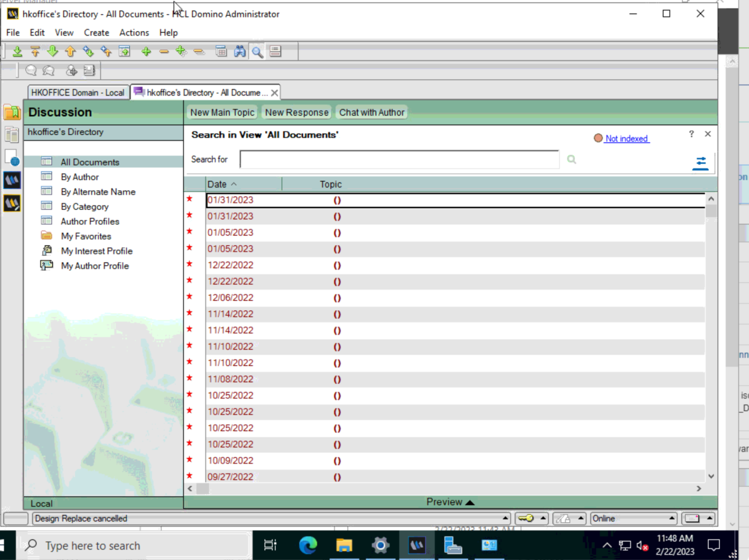
Task: Click the address book toolbar icon
Action: click(89, 70)
